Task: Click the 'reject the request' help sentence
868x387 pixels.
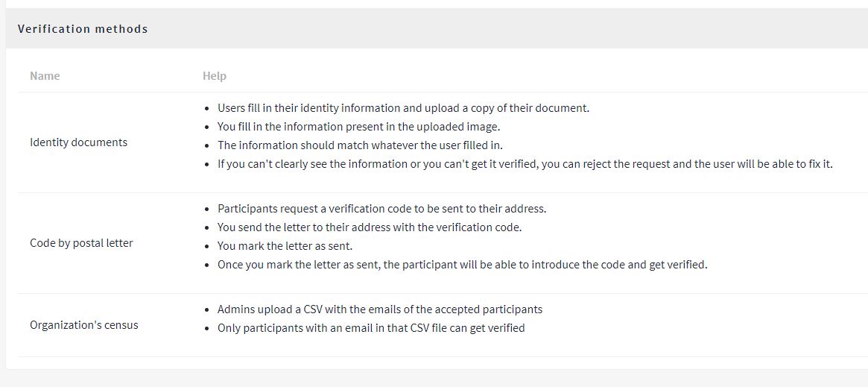Action: click(525, 165)
